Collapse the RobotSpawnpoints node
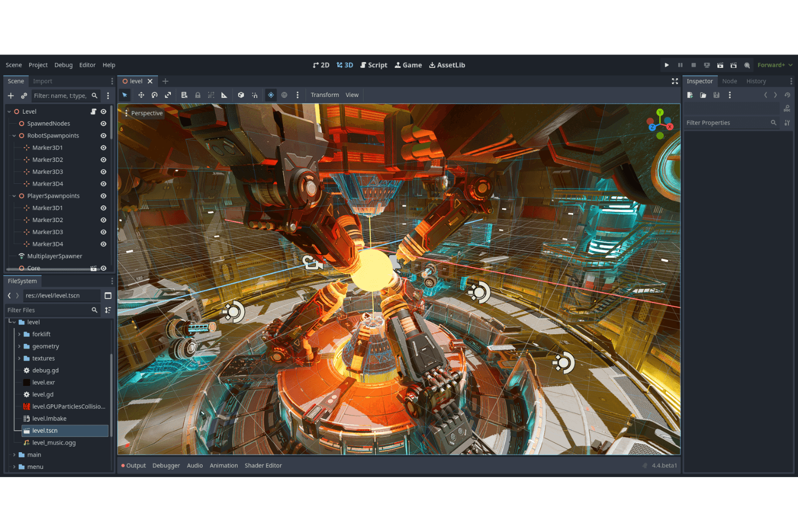Viewport: 798px width, 532px height. coord(14,136)
